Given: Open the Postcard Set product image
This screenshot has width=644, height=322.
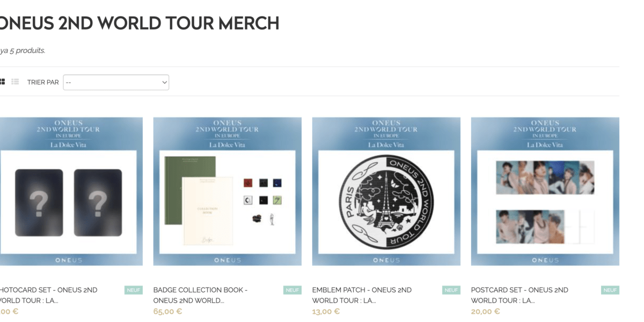Looking at the screenshot, I should 545,191.
